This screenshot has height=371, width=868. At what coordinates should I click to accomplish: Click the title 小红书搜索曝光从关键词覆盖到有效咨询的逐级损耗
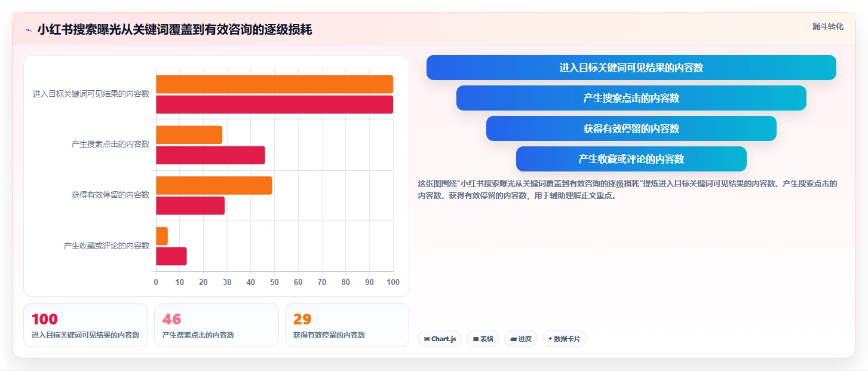(x=174, y=29)
